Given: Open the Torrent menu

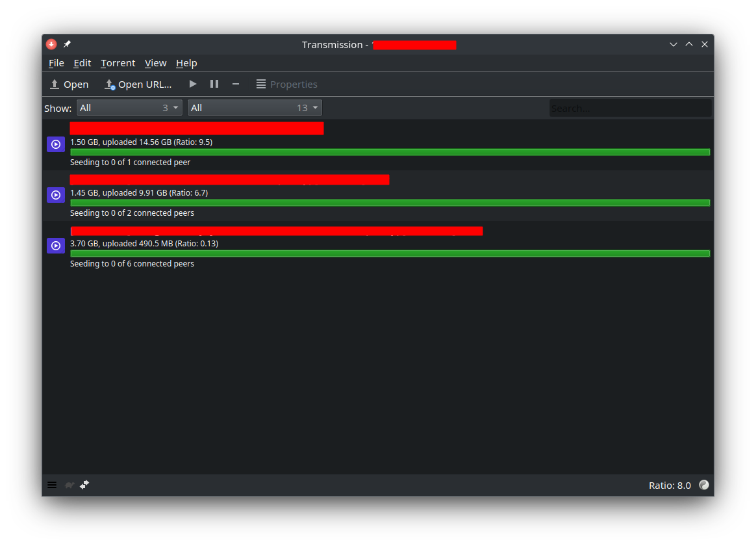Looking at the screenshot, I should (x=118, y=63).
